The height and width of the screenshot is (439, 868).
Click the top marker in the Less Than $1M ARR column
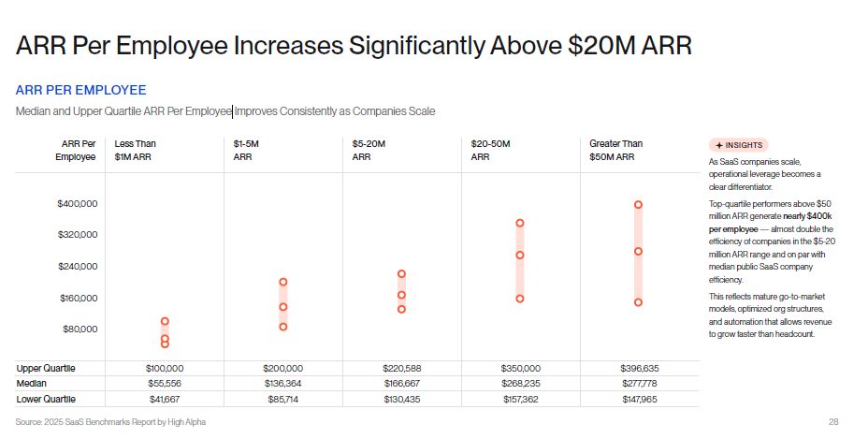click(165, 321)
